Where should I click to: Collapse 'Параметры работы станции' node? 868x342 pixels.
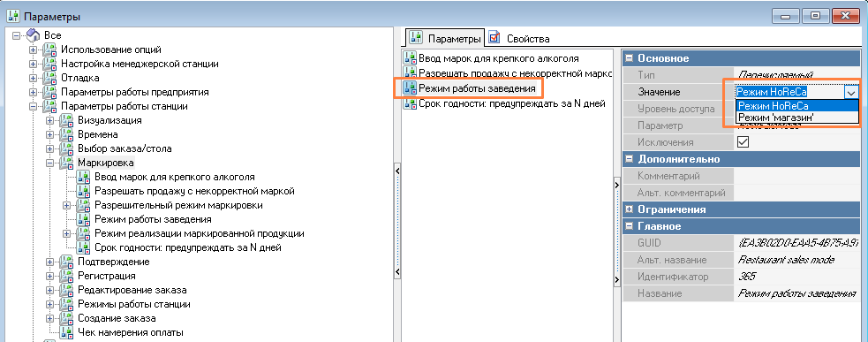coord(34,106)
